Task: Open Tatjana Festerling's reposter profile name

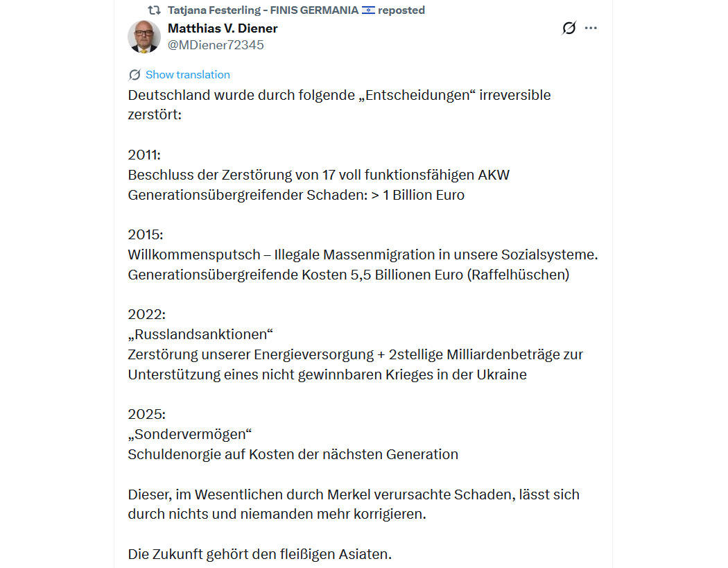Action: (x=263, y=10)
